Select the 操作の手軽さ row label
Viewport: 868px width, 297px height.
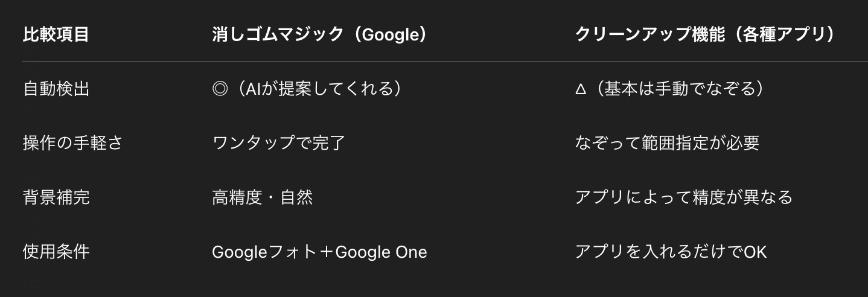tap(72, 143)
